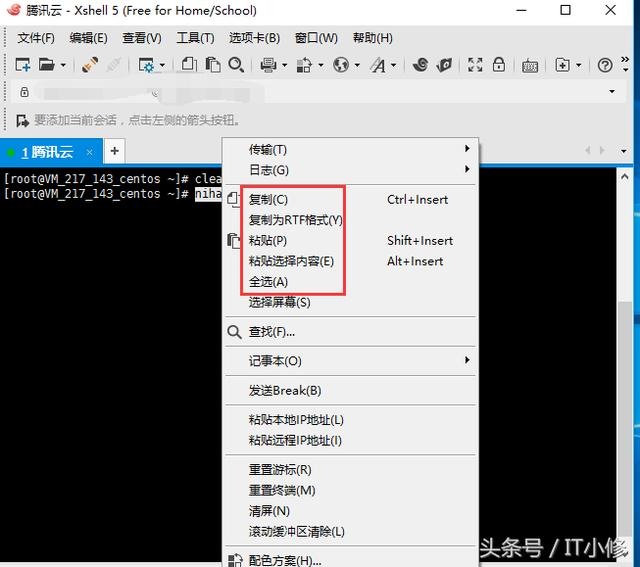The image size is (640, 567).
Task: Click the Lock screen padlock icon
Action: (x=499, y=64)
